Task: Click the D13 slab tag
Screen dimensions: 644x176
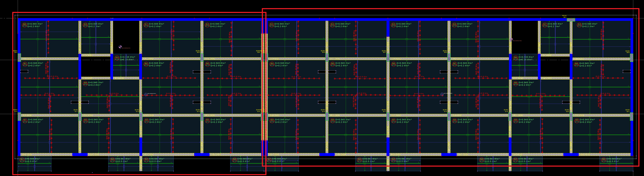Action: pos(271,24)
